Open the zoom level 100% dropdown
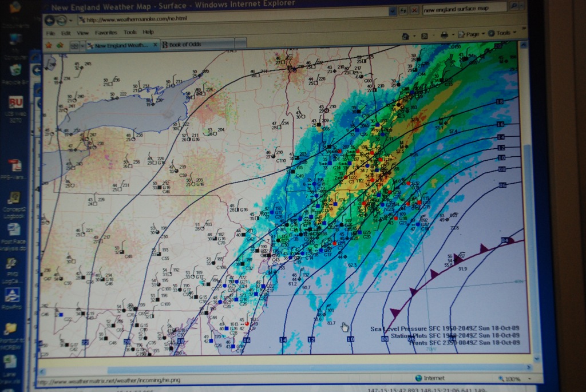 [x=512, y=379]
